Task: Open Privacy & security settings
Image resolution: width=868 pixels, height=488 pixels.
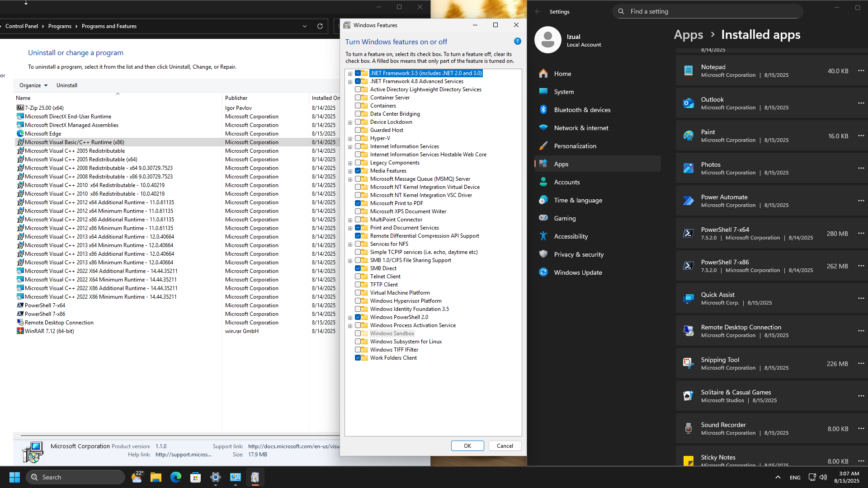Action: pos(598,254)
